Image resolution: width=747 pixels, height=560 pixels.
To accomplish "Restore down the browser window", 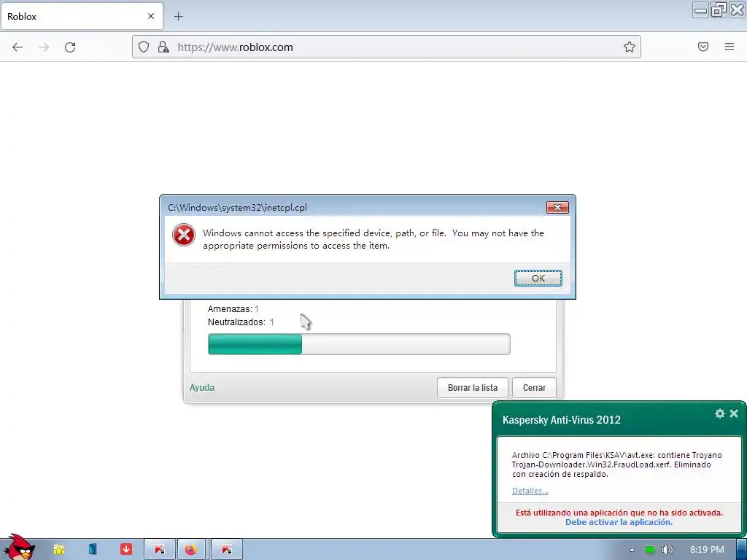I will click(x=719, y=10).
